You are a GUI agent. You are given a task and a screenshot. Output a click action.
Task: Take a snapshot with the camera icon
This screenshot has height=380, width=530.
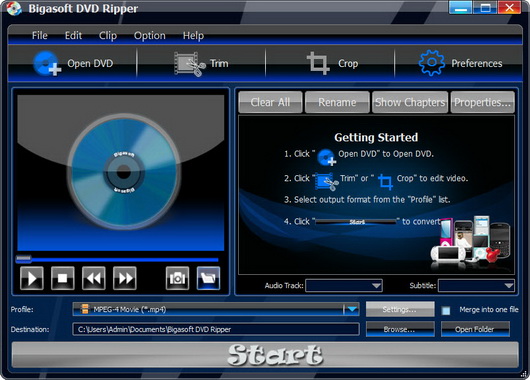[177, 278]
